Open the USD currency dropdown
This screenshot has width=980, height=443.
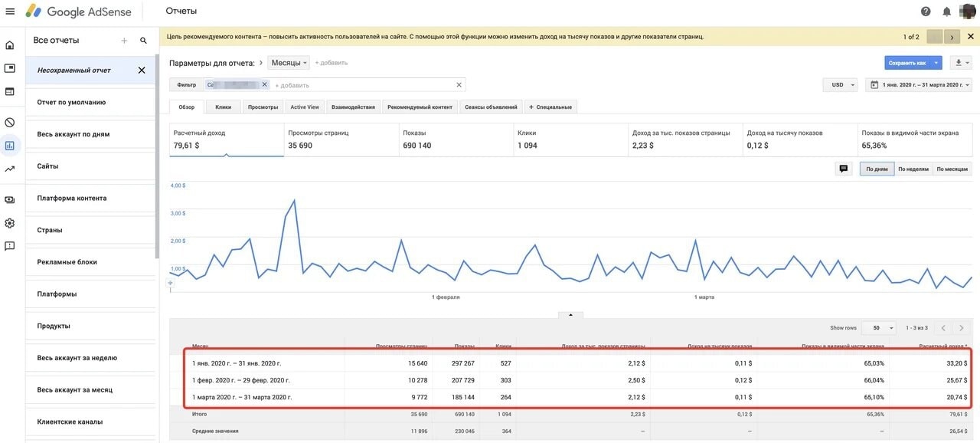tap(841, 85)
